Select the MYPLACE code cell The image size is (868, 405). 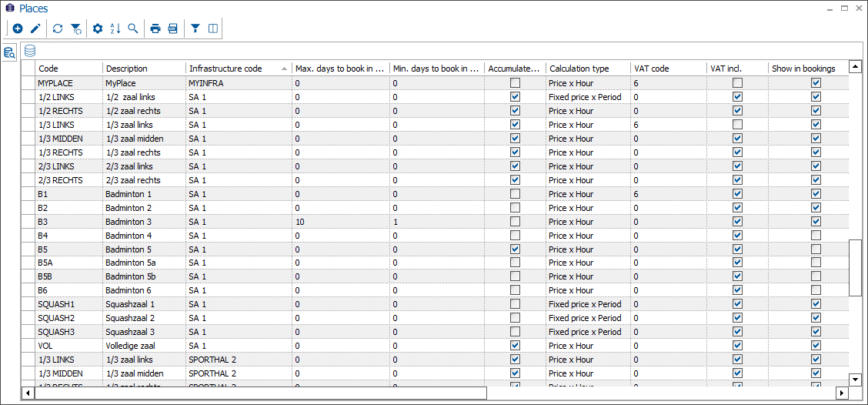click(69, 83)
